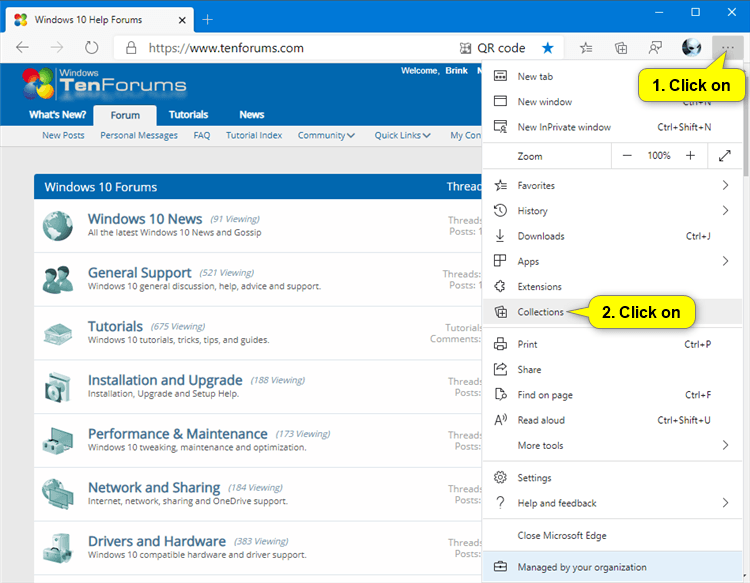
Task: Open a New InPrivate window
Action: (612, 127)
